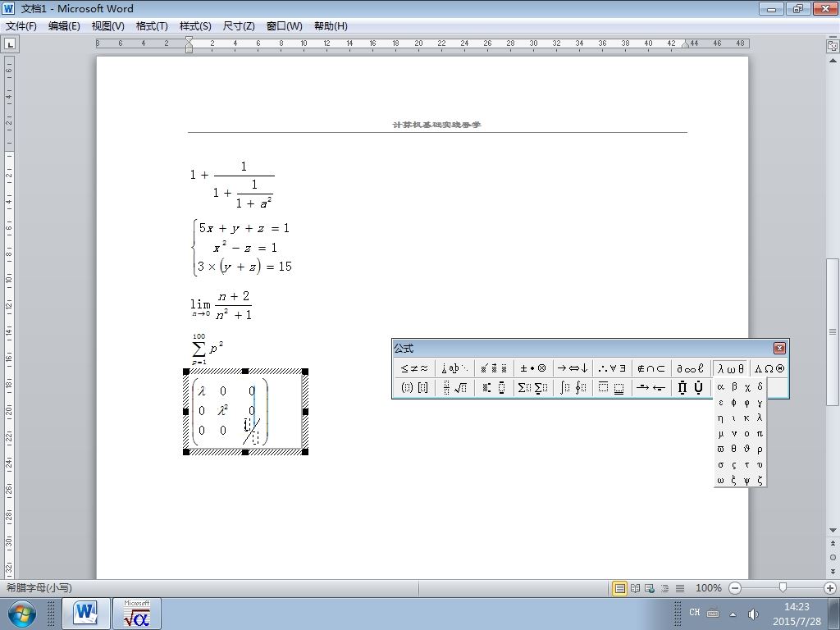
Task: Insert epsilon from the Greek palette
Action: [720, 402]
